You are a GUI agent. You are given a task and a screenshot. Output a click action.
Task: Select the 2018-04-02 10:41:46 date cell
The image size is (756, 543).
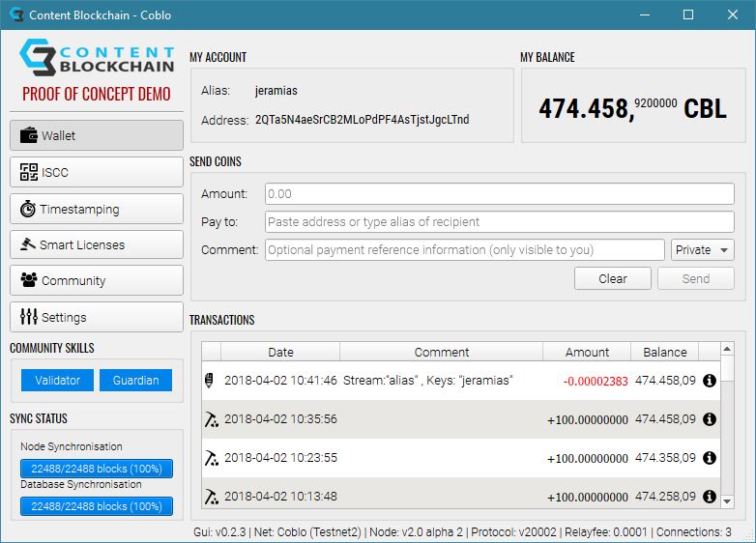280,380
